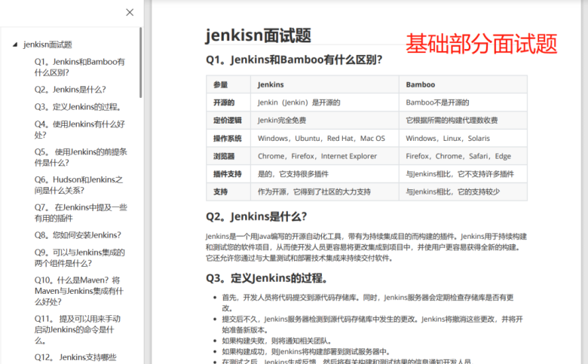Click cell Windows, Ubuntu, Red Hat, Mac OS
The image size is (588, 364).
click(325, 139)
